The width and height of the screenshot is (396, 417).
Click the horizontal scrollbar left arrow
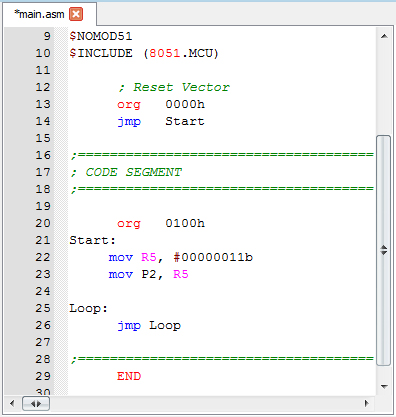coord(12,404)
